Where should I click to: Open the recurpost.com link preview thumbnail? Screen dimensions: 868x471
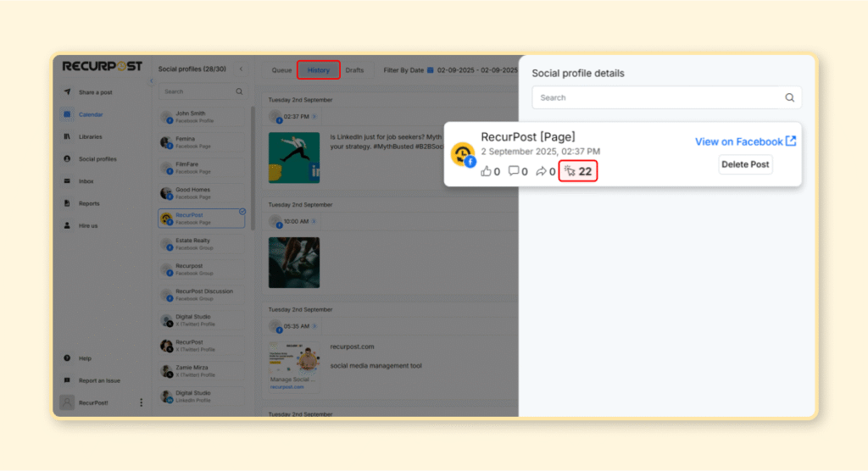click(294, 367)
